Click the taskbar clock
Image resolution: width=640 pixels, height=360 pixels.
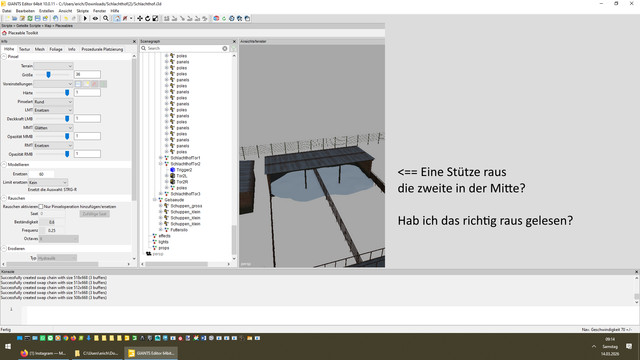point(610,346)
